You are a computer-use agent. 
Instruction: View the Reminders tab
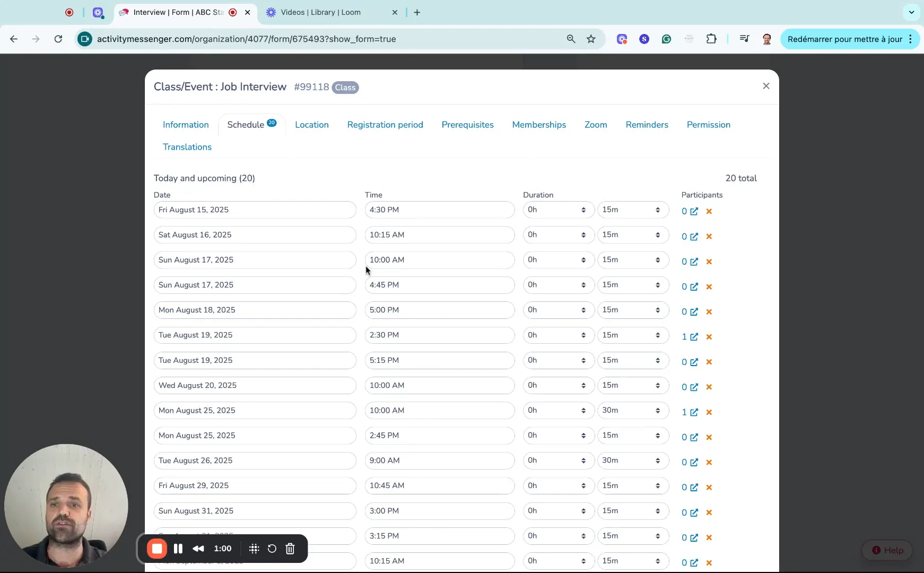(647, 125)
